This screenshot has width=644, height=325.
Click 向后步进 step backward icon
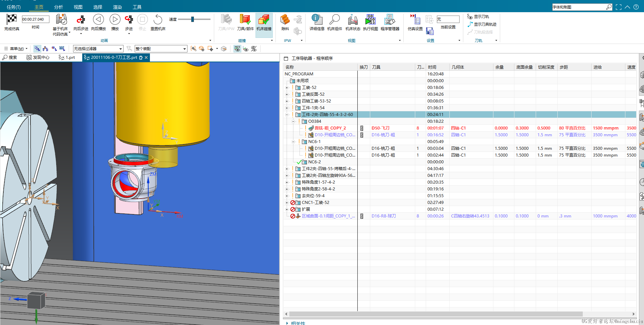click(81, 19)
